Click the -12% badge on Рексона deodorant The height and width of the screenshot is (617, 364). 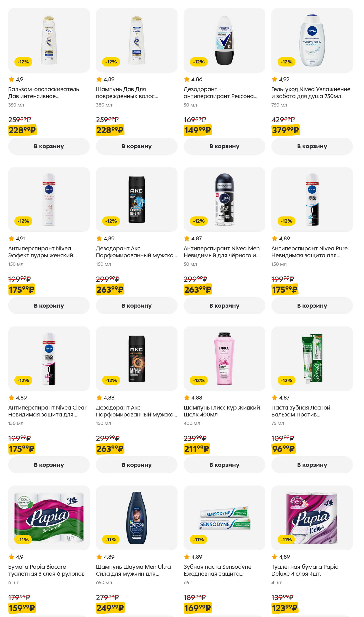(199, 62)
